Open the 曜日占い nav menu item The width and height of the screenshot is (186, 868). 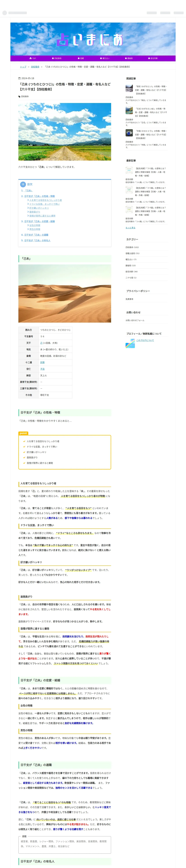tap(105, 58)
